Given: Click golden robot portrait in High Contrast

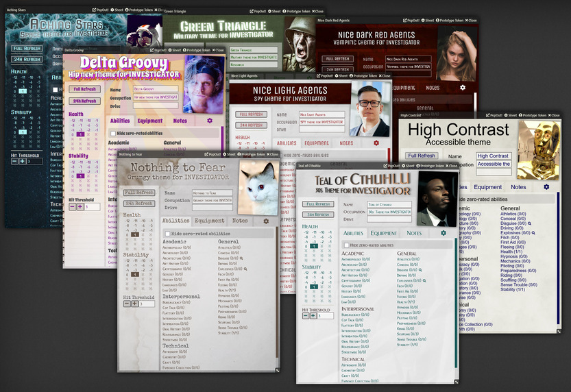Looking at the screenshot, I should [539, 150].
